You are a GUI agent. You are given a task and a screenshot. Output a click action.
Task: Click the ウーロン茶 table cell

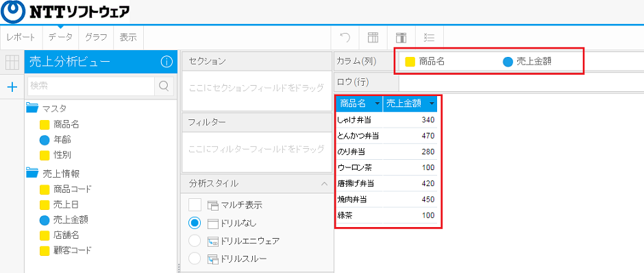(x=360, y=168)
